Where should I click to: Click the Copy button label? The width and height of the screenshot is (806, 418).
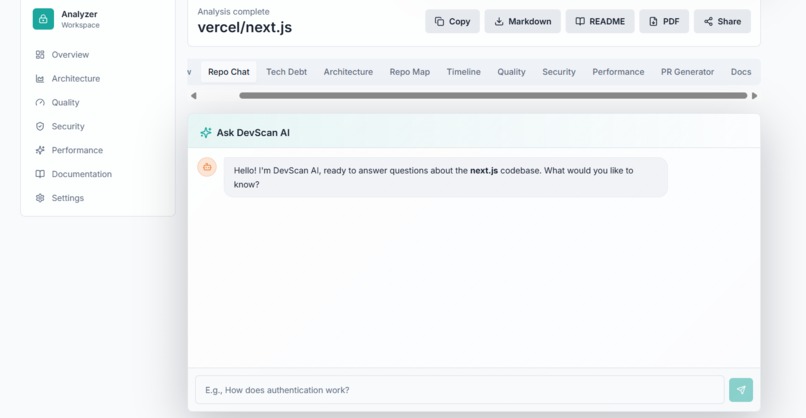pos(460,22)
